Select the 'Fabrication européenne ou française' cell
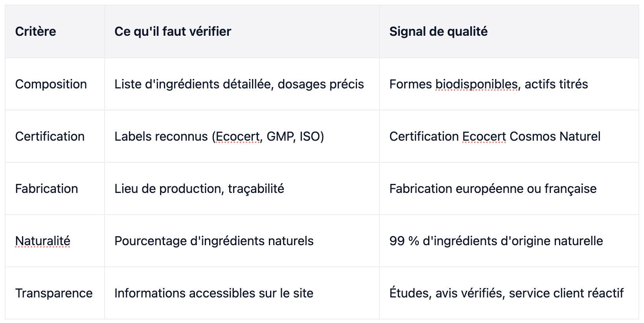Viewport: 644px width, 323px height. tap(509, 189)
